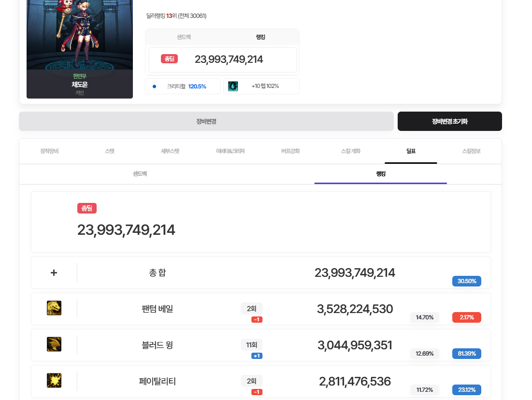Screen dimensions: 532x400
Task: Switch to the 버프강화 tab
Action: [290, 151]
